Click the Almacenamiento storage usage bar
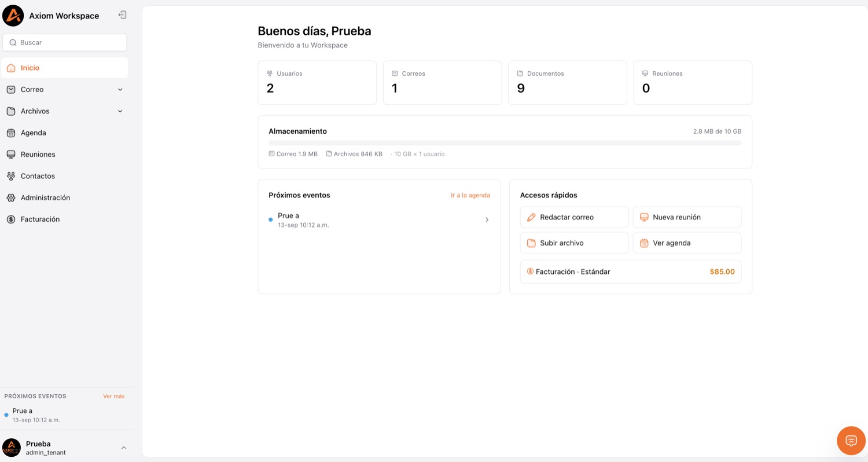868x462 pixels. [505, 142]
